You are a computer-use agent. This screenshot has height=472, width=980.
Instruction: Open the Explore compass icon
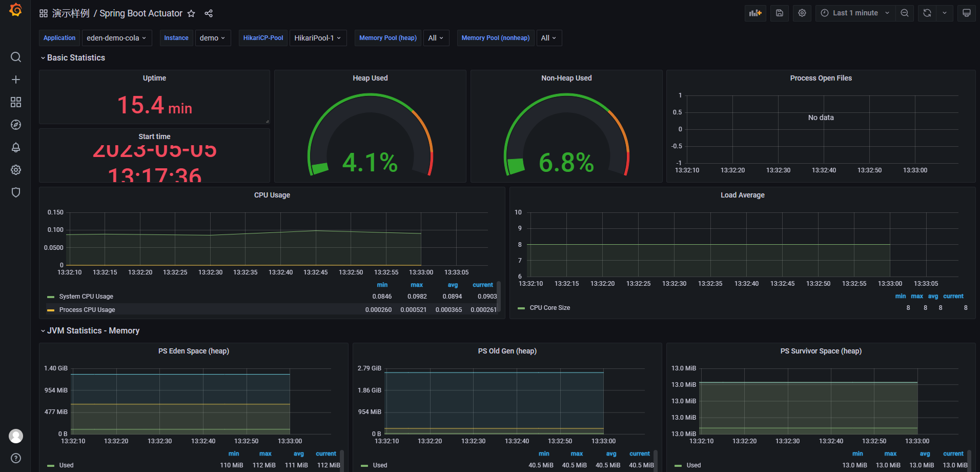16,125
